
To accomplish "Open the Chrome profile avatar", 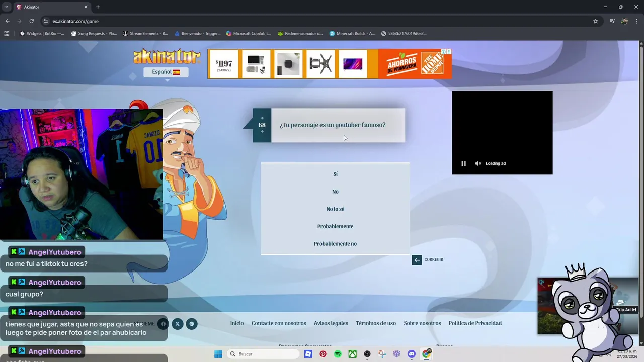I will coord(624,21).
